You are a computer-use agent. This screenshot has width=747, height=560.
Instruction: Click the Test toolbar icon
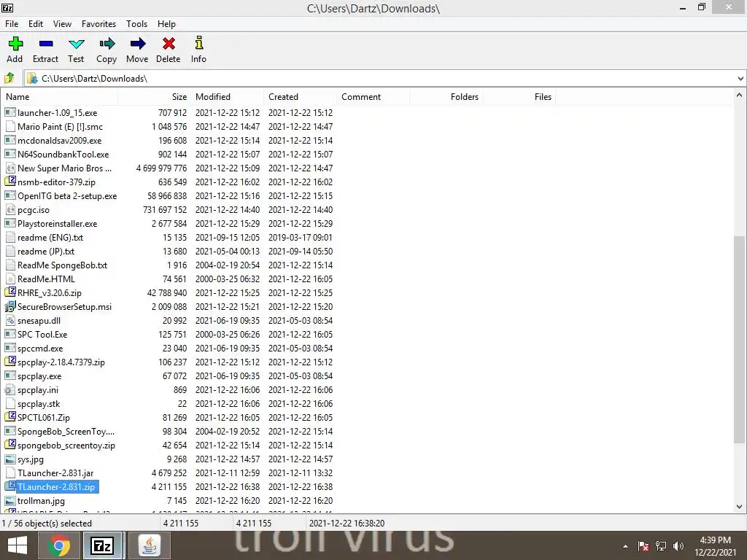76,44
